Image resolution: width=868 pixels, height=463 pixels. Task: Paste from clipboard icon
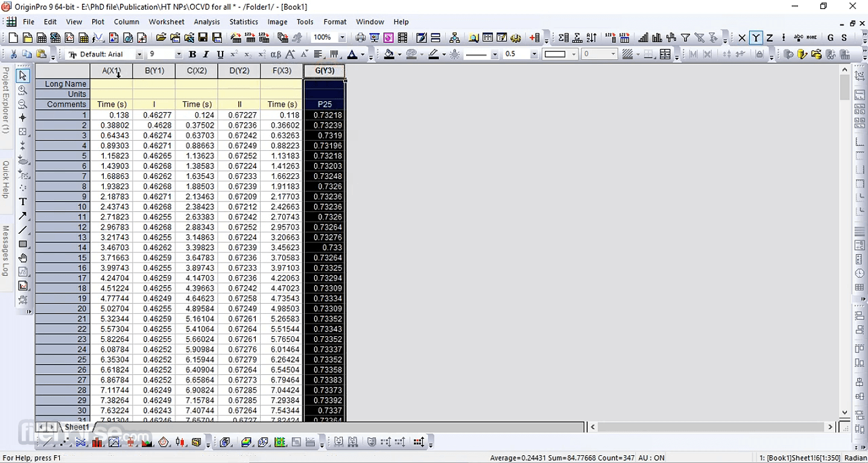[41, 54]
